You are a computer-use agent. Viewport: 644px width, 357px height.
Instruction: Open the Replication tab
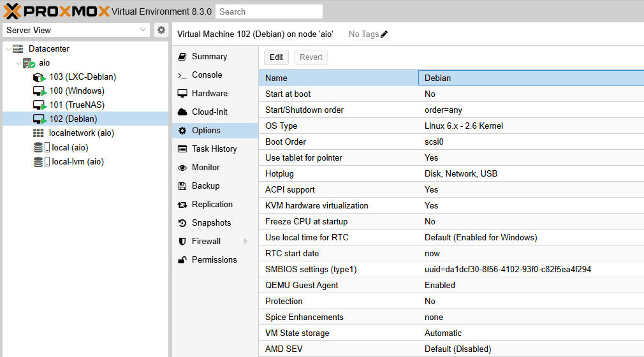tap(215, 204)
